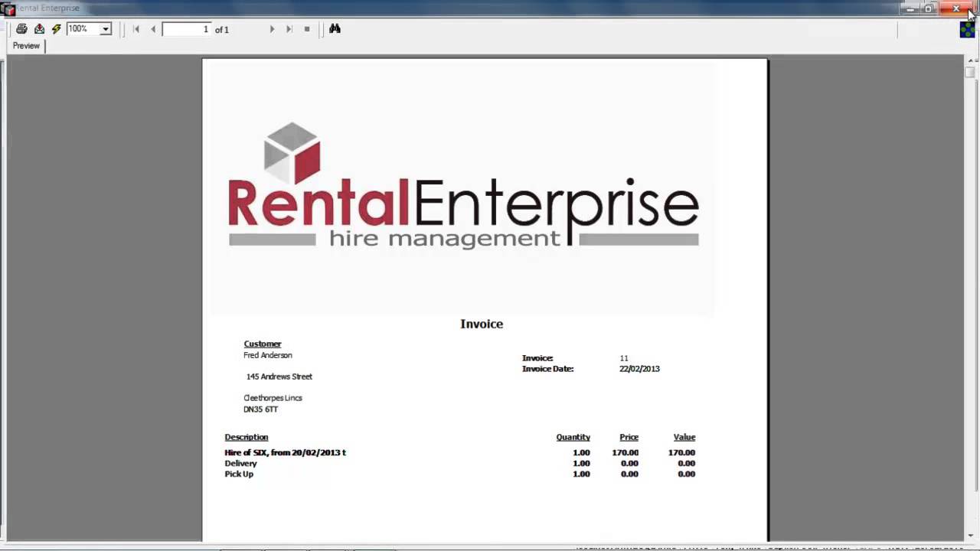Click the Delivery line quantity "1.00"
Image resolution: width=980 pixels, height=551 pixels.
point(581,464)
